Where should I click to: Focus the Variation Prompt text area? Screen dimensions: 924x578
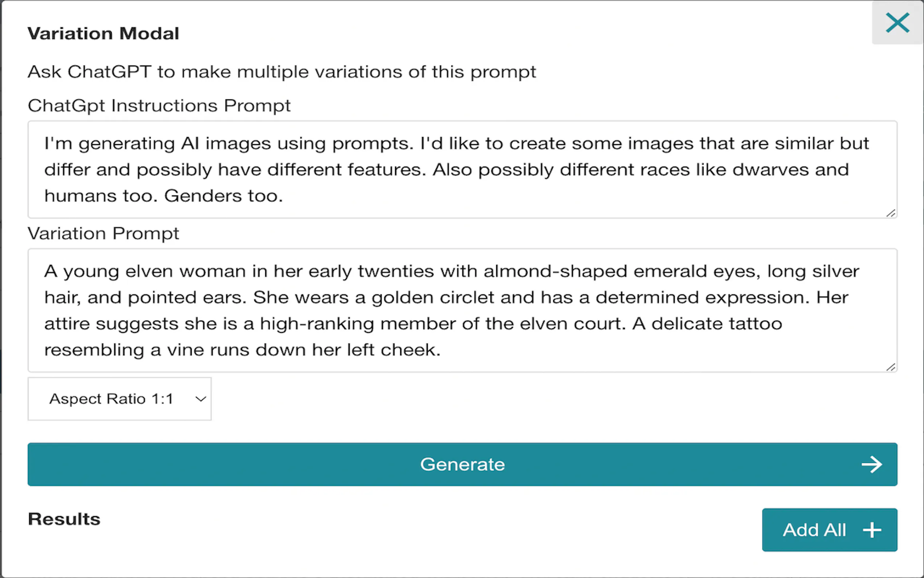[x=462, y=310]
